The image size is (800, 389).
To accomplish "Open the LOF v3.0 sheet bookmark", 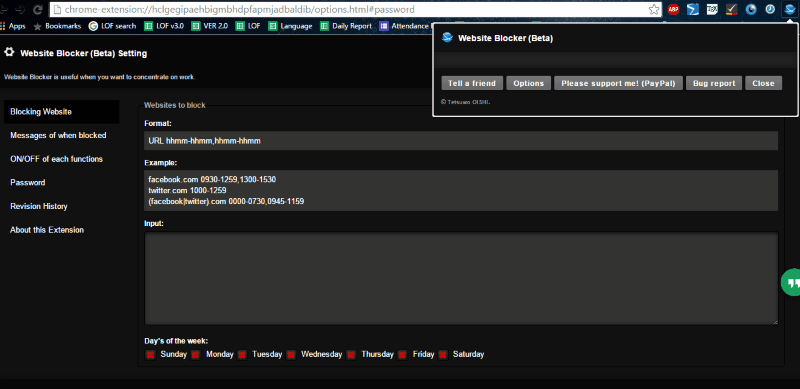I will click(x=164, y=26).
